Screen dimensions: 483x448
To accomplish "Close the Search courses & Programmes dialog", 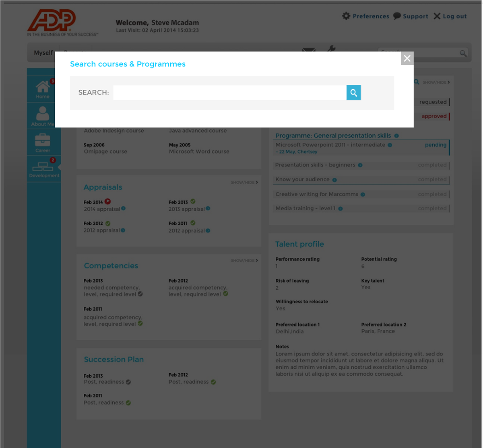I will [407, 58].
